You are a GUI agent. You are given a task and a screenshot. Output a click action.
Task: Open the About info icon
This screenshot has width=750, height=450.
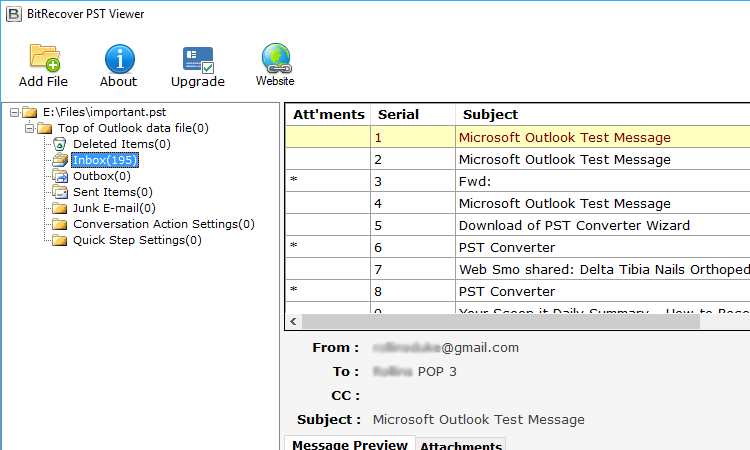click(x=120, y=59)
